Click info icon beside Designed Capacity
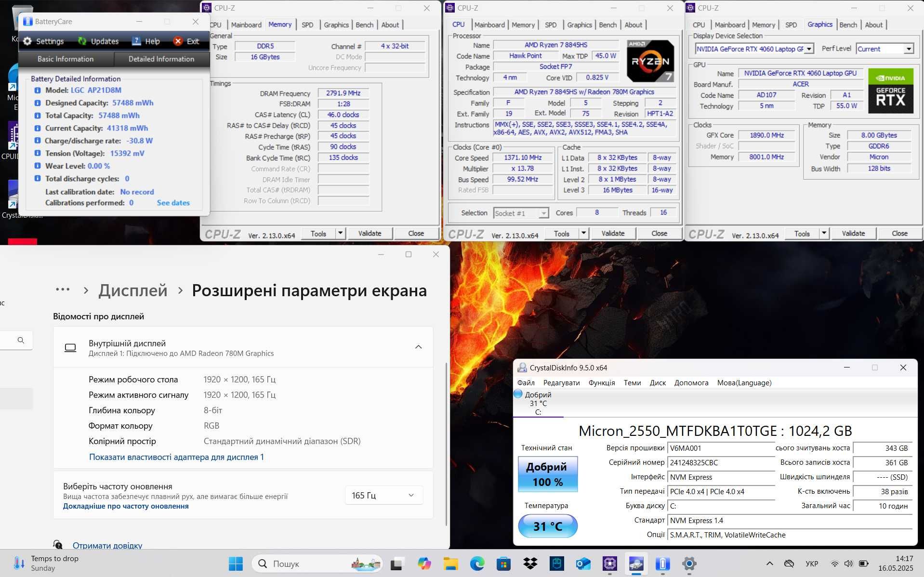The width and height of the screenshot is (924, 577). pyautogui.click(x=37, y=103)
